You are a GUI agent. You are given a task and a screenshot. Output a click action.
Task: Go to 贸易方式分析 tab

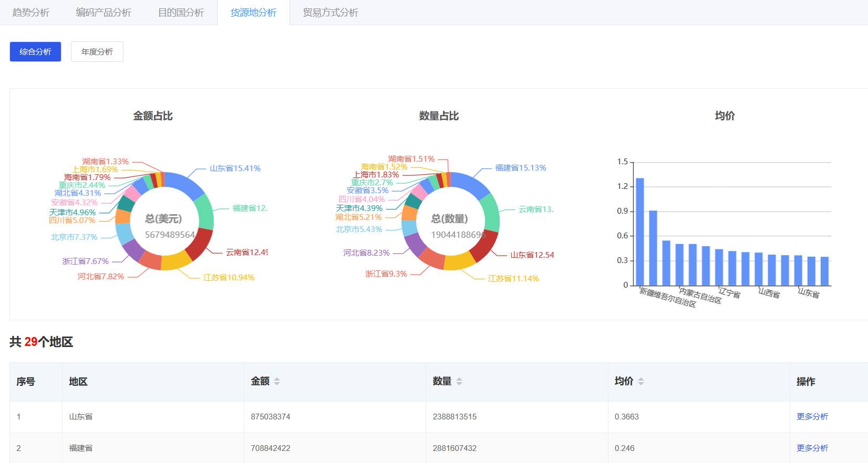click(330, 13)
